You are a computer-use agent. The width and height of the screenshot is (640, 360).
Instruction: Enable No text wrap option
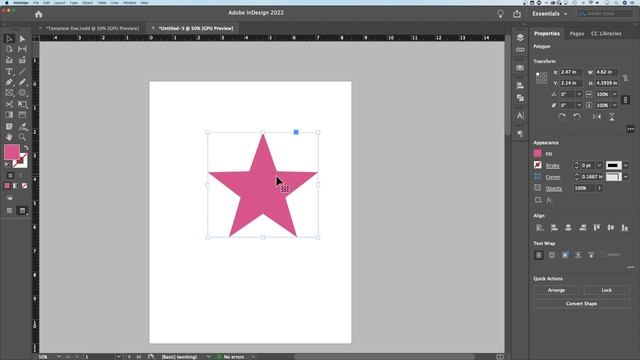(539, 255)
